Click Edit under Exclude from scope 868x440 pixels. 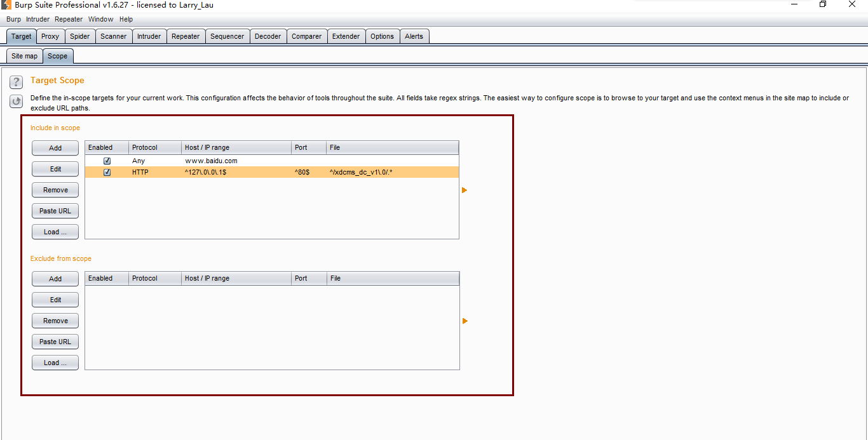click(x=55, y=300)
